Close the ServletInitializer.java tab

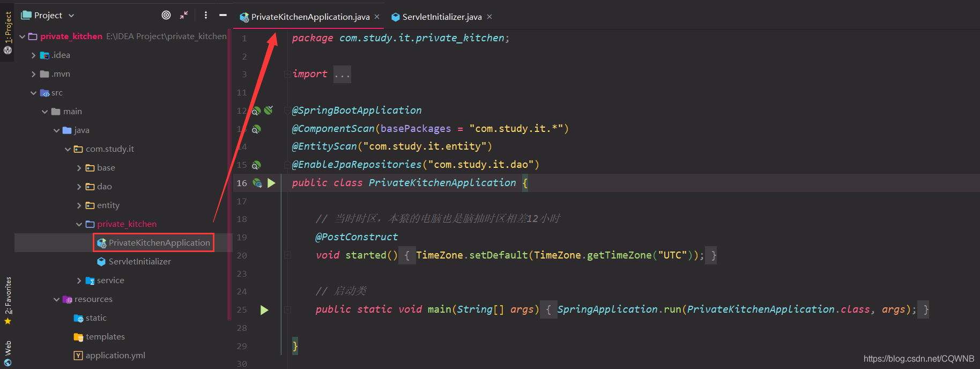[489, 17]
